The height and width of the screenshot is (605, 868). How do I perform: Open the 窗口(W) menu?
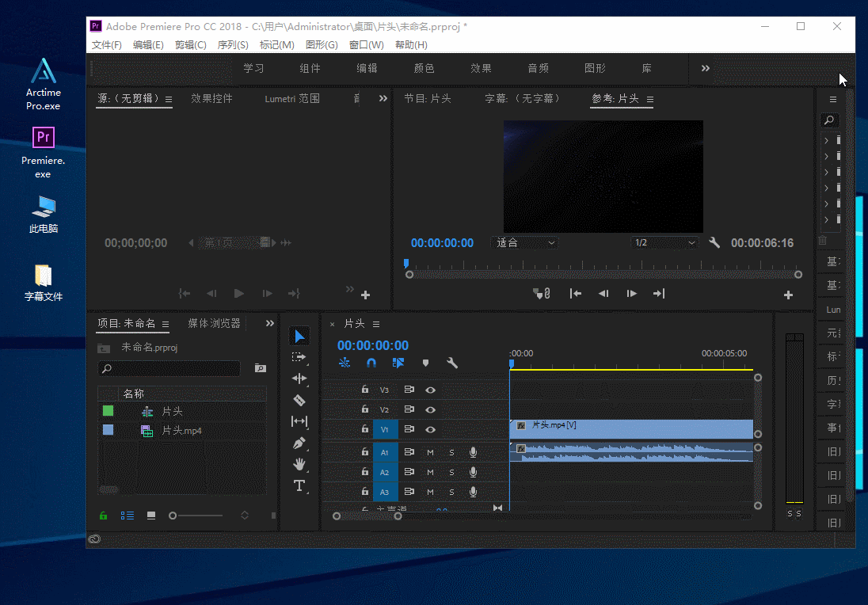pyautogui.click(x=366, y=45)
